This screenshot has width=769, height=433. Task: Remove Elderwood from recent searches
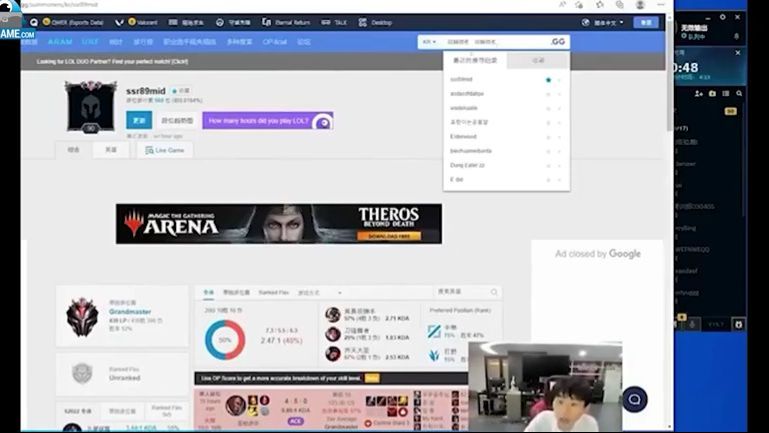pyautogui.click(x=560, y=137)
